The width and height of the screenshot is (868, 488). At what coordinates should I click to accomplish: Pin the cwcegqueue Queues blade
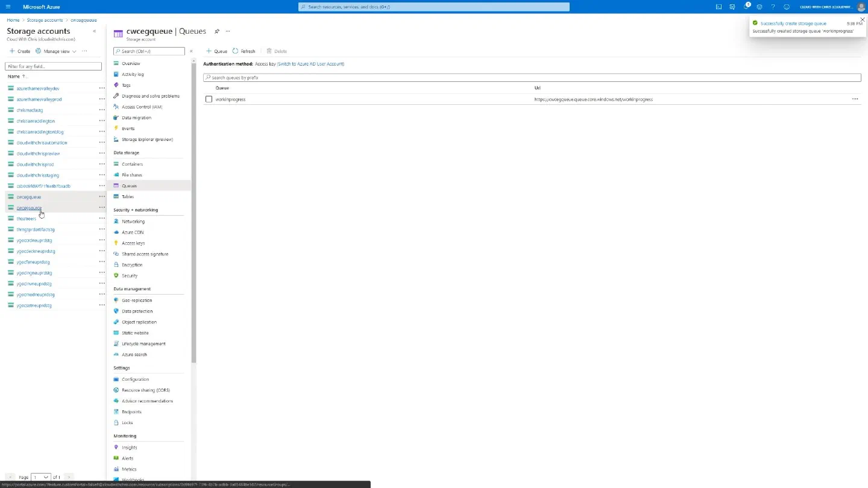tap(217, 31)
